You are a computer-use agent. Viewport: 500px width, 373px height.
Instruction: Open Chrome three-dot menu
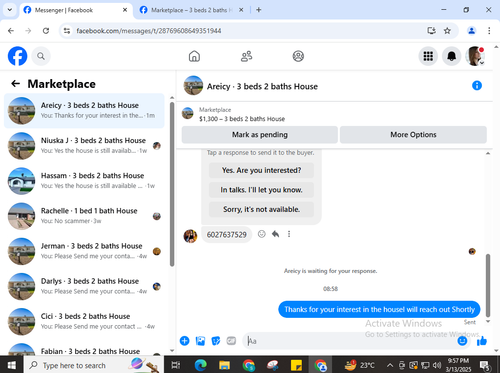(489, 31)
